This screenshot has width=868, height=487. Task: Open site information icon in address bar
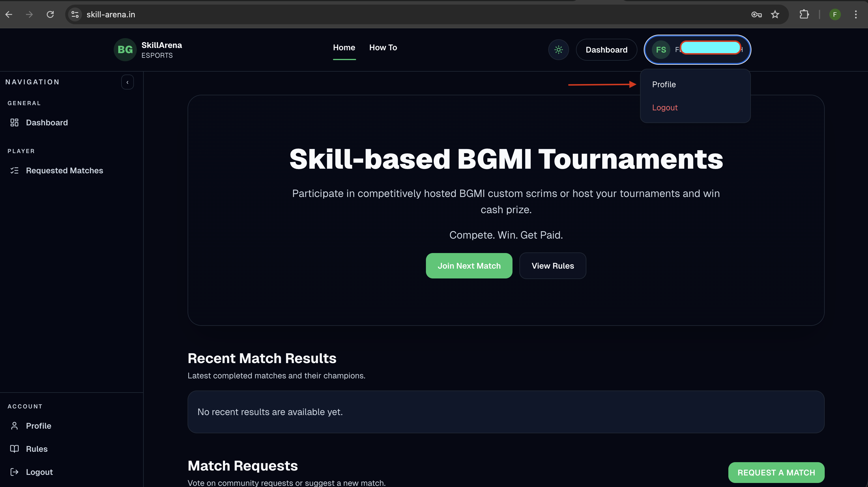75,14
